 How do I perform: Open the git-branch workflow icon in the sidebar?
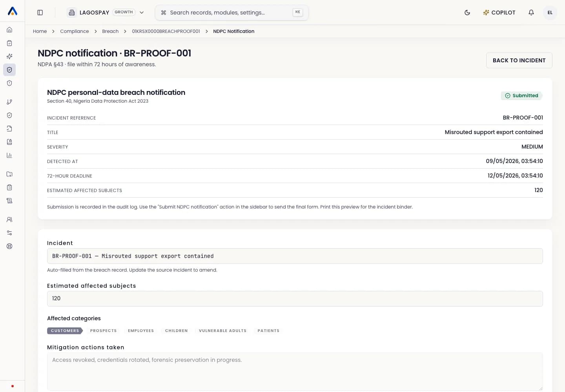click(9, 102)
